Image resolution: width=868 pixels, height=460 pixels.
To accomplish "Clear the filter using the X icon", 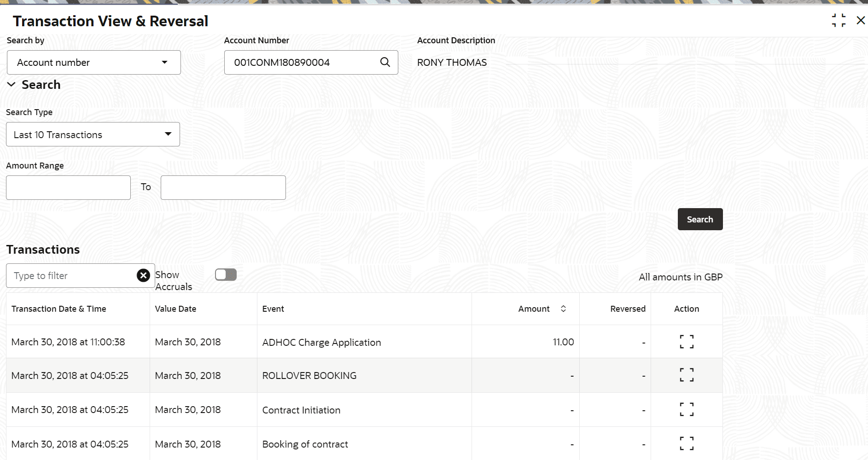I will click(x=143, y=275).
